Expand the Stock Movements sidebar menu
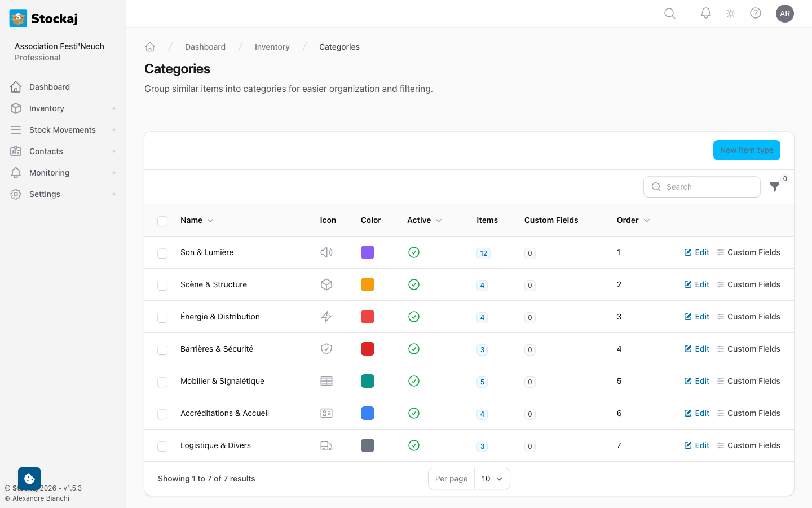Screen dimensions: 812x508 [63, 130]
